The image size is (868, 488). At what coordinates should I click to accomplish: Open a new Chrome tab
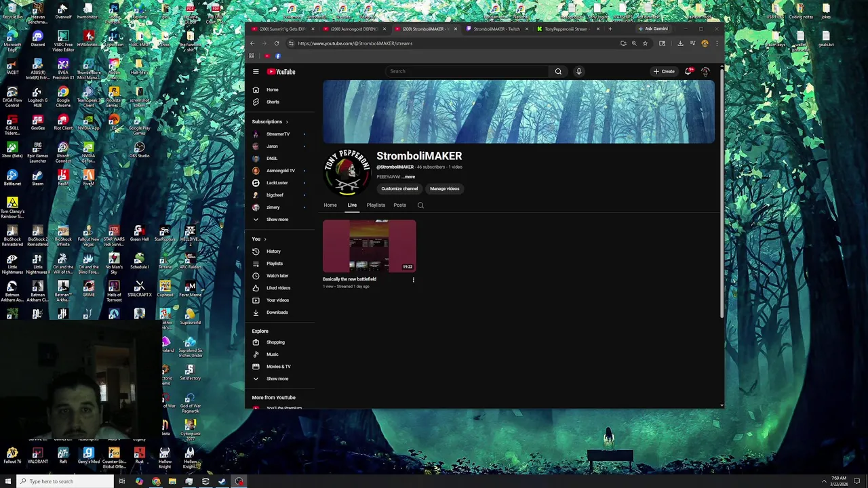pyautogui.click(x=610, y=29)
